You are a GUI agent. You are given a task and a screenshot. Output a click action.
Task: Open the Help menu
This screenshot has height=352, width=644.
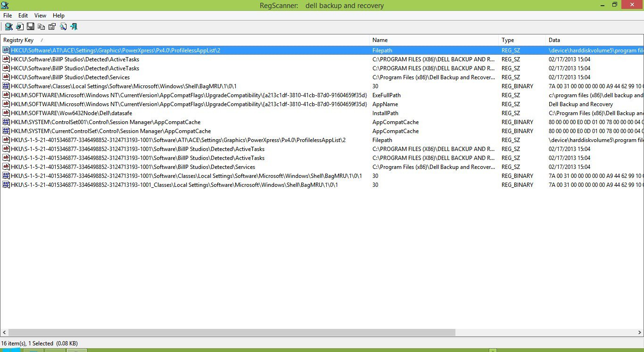(x=58, y=16)
